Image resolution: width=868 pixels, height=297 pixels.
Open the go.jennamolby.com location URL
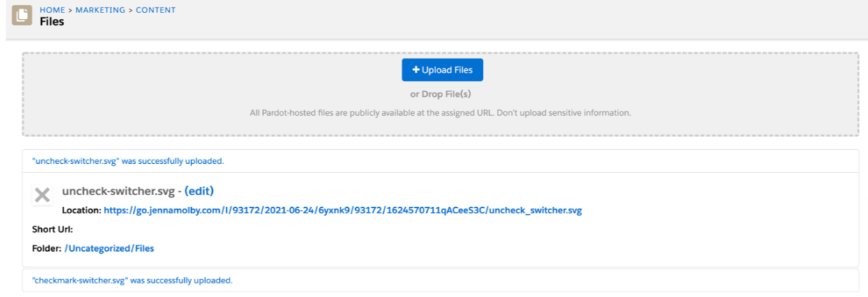[343, 210]
